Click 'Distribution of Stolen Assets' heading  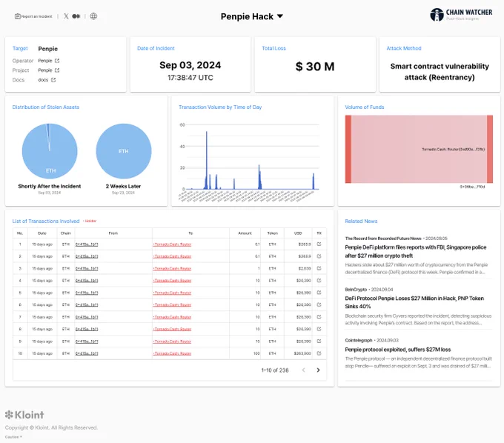point(46,107)
